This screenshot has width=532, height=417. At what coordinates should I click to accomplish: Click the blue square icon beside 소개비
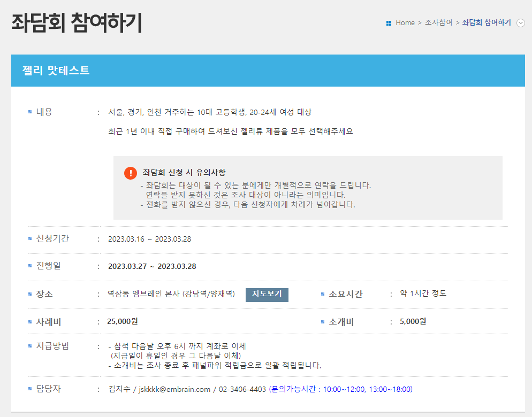pyautogui.click(x=322, y=321)
